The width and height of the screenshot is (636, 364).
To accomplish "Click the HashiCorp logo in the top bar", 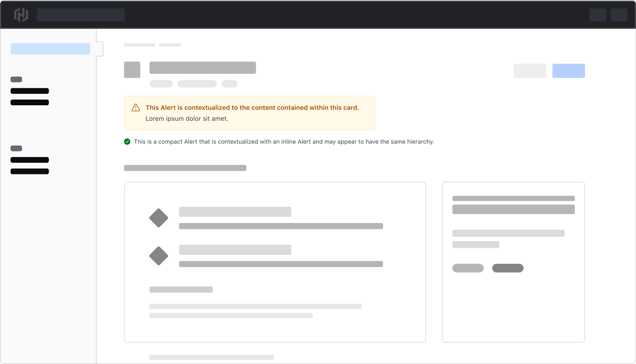I will pyautogui.click(x=21, y=14).
